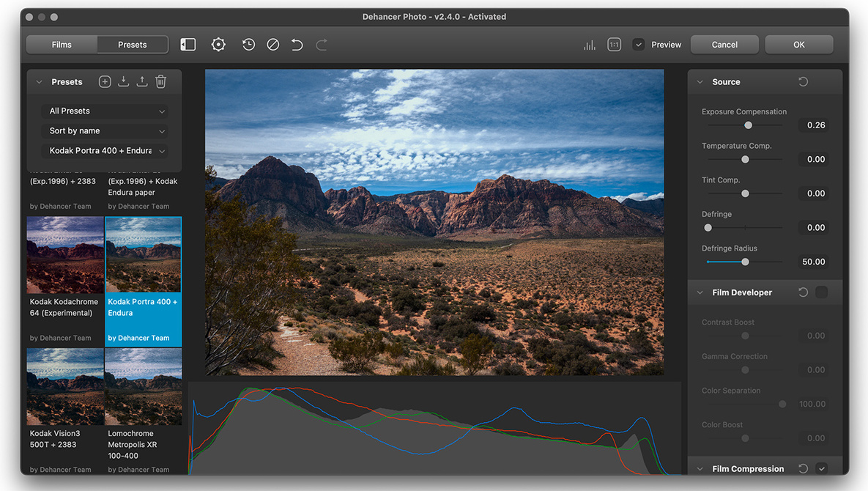Reset the Film Compression section
The image size is (868, 491).
coord(804,469)
